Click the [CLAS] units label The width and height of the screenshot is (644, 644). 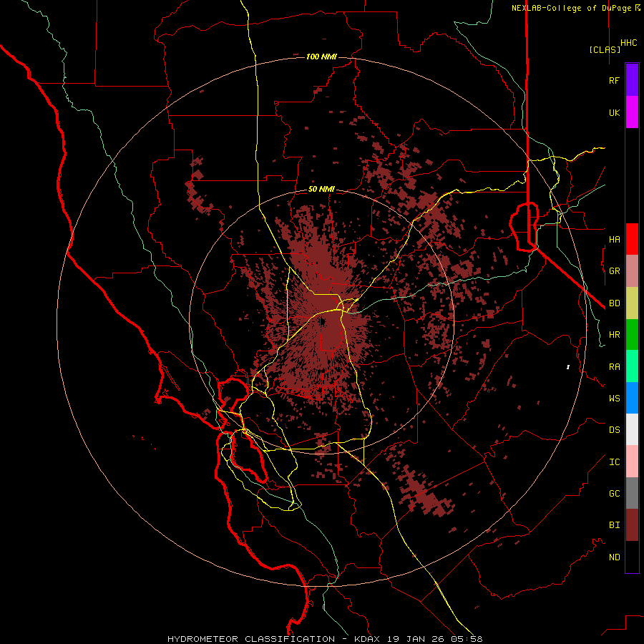pos(605,49)
